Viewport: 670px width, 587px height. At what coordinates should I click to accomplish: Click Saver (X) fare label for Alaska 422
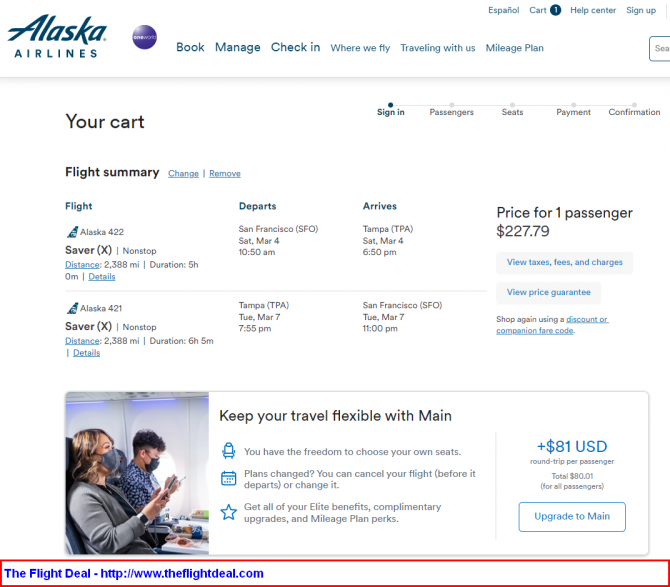(x=88, y=250)
